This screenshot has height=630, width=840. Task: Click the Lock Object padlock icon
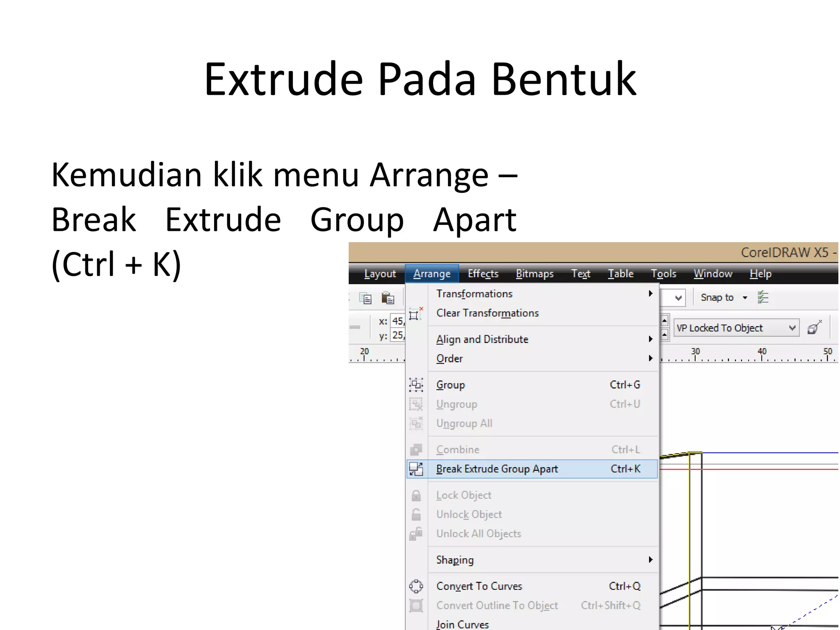(x=416, y=495)
